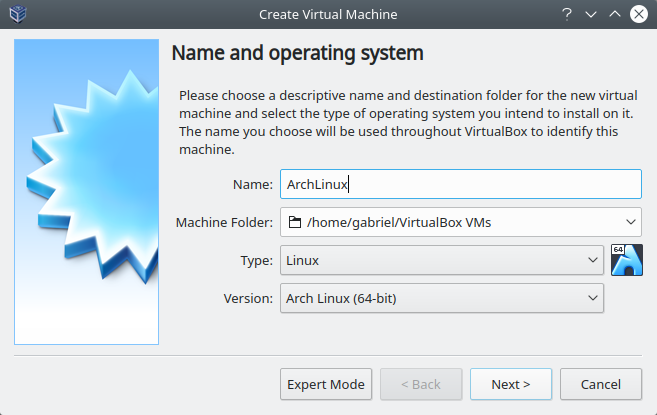
Task: Click the 'Version:' label
Action: click(x=248, y=298)
